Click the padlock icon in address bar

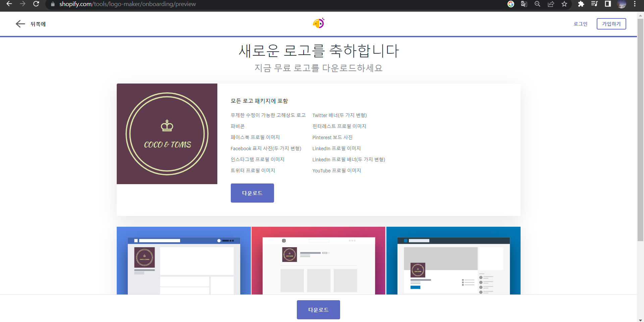point(53,4)
